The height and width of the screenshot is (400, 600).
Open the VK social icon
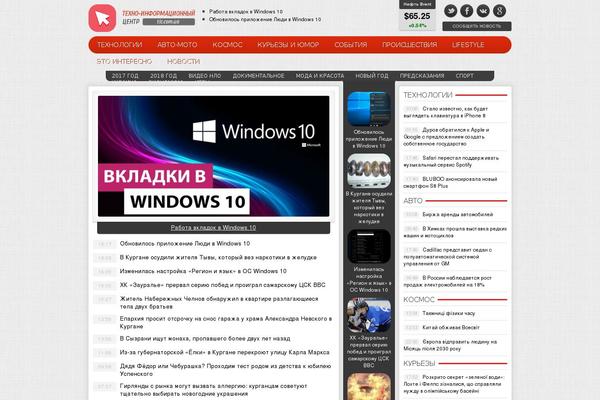click(x=483, y=11)
